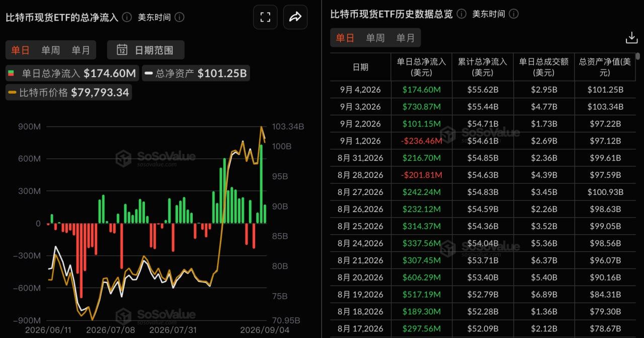Download historical data table
644x338 pixels.
(631, 38)
